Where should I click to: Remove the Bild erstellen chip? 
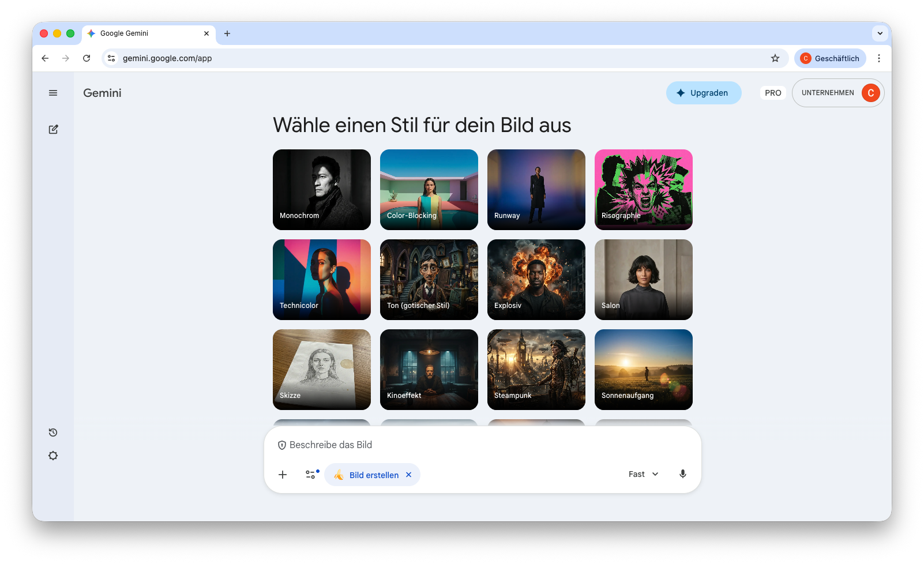pos(409,475)
